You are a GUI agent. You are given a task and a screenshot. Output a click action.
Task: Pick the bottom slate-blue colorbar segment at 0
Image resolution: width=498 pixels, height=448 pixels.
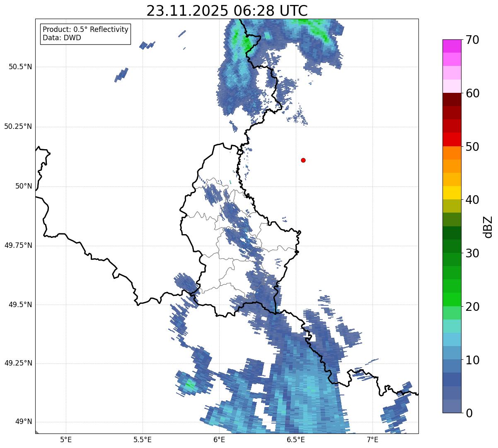(x=452, y=406)
